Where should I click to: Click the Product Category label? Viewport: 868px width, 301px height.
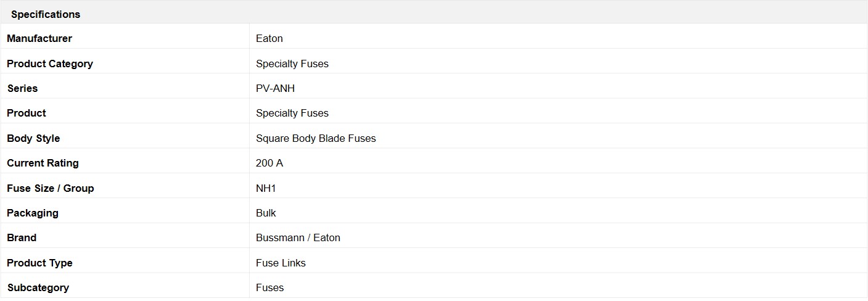coord(50,64)
